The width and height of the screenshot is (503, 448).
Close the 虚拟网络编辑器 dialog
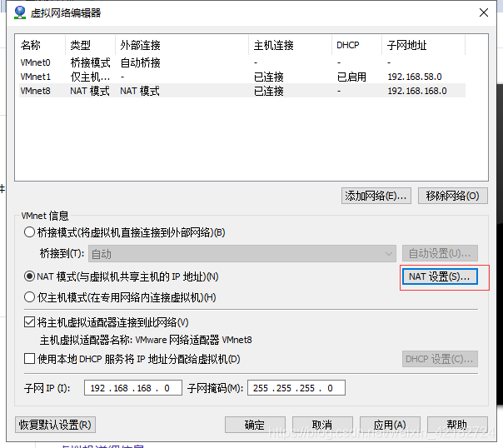tap(484, 12)
